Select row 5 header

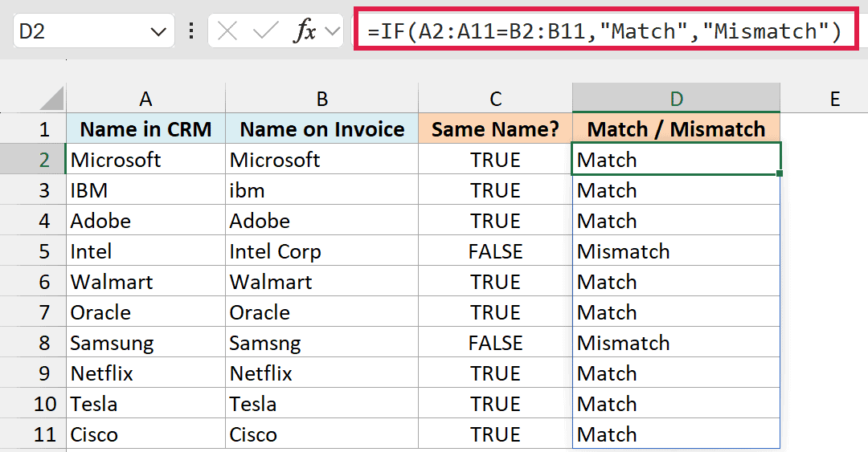(33, 250)
